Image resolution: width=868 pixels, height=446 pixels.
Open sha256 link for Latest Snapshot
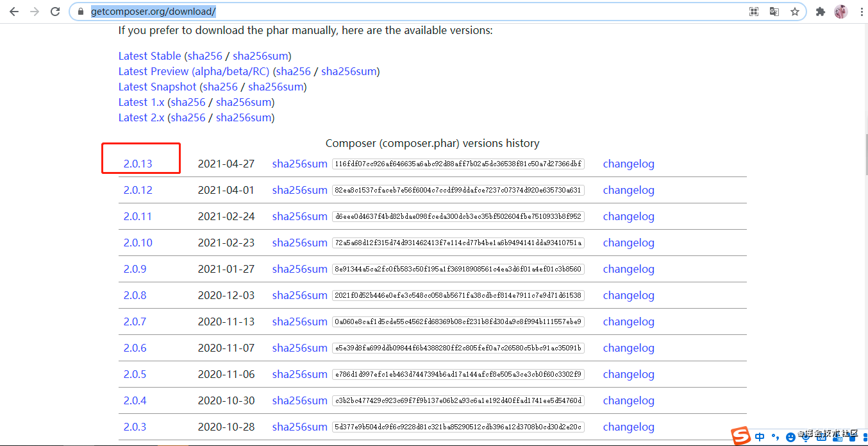[x=221, y=87]
